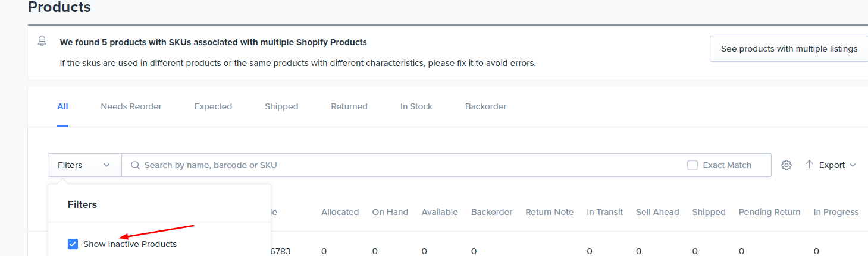Switch to the Needs Reorder tab

(x=131, y=106)
